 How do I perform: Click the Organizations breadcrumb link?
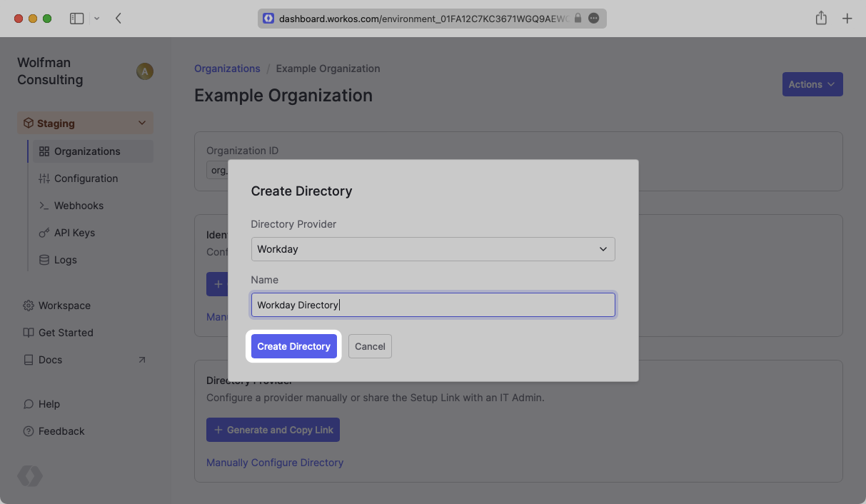coord(227,69)
